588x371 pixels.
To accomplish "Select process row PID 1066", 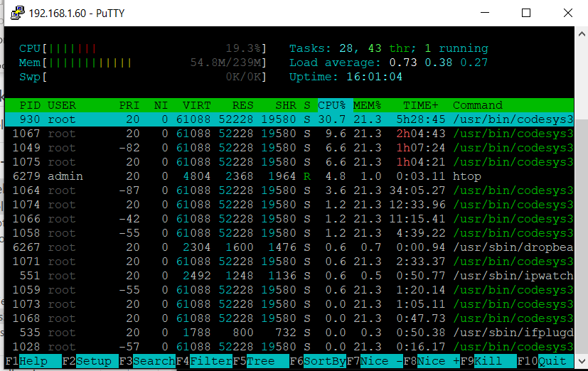I will click(x=289, y=219).
